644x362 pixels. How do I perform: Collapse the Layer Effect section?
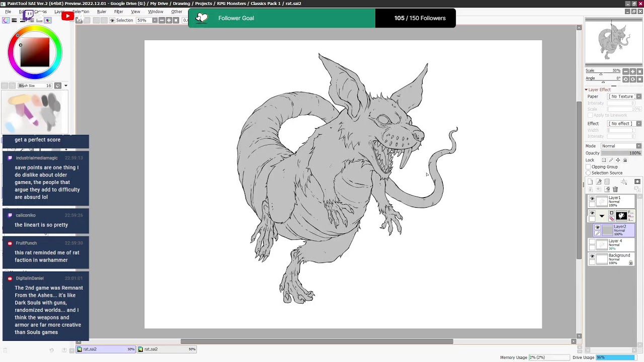586,89
